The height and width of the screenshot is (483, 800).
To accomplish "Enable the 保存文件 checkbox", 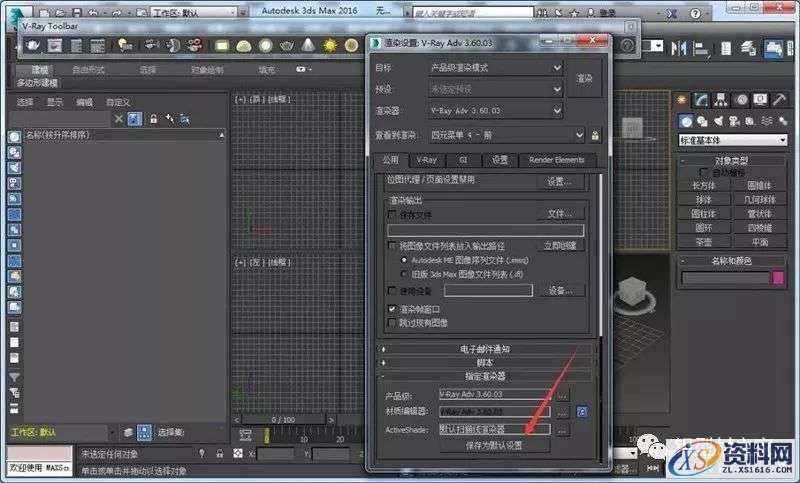I will [x=392, y=215].
